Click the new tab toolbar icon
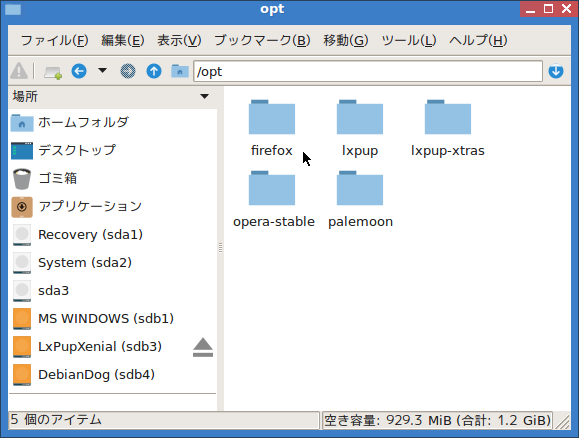Image resolution: width=579 pixels, height=438 pixels. tap(53, 71)
